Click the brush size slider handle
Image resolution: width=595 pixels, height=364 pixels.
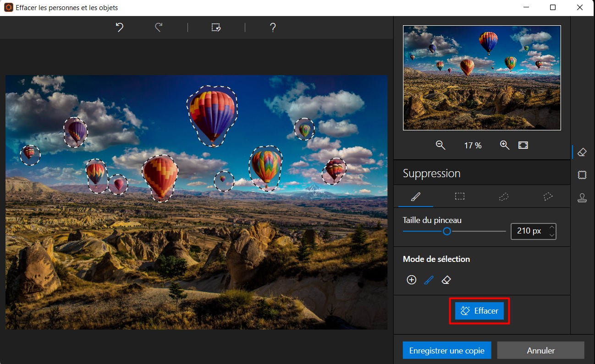pyautogui.click(x=447, y=232)
